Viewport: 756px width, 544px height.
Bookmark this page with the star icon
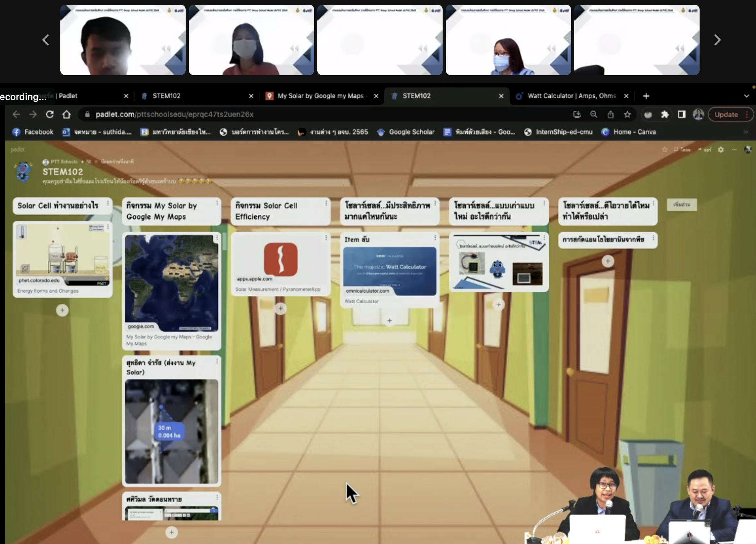pos(628,114)
